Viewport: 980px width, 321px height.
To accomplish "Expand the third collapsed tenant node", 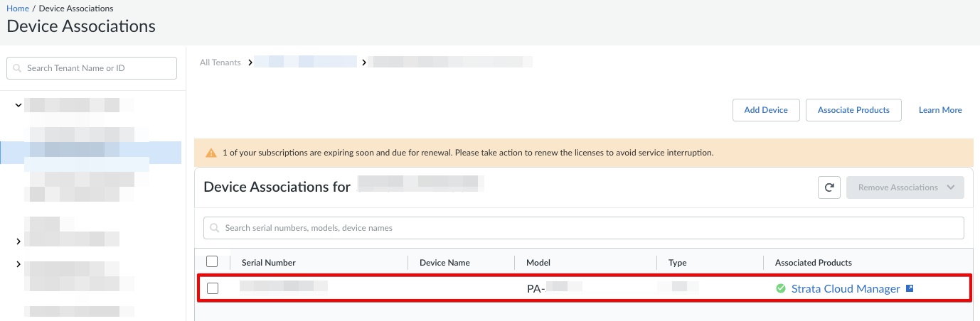I will [18, 264].
